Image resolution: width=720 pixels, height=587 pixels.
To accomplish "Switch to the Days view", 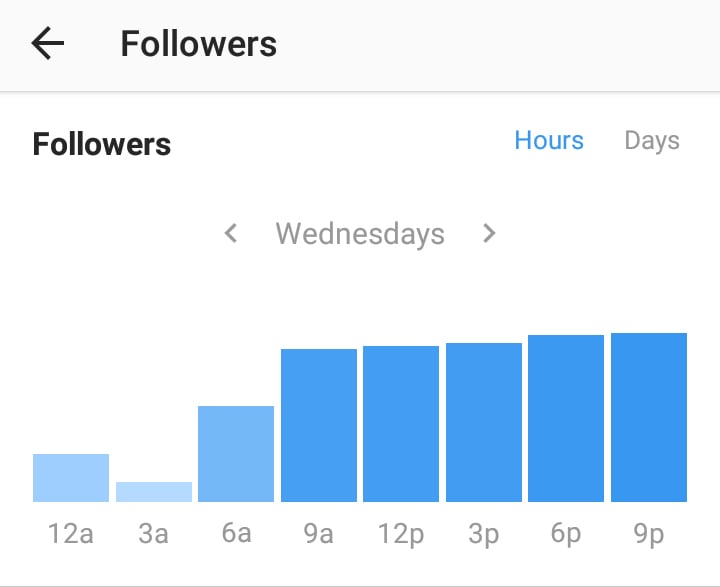I will (x=652, y=141).
